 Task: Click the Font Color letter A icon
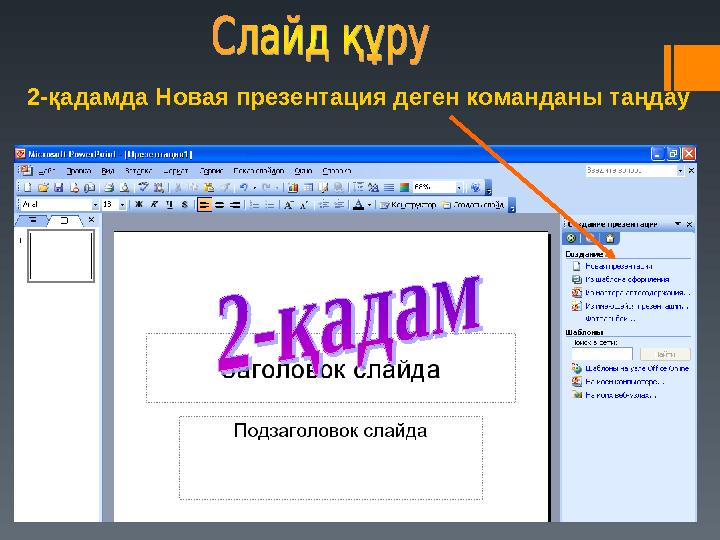[358, 205]
